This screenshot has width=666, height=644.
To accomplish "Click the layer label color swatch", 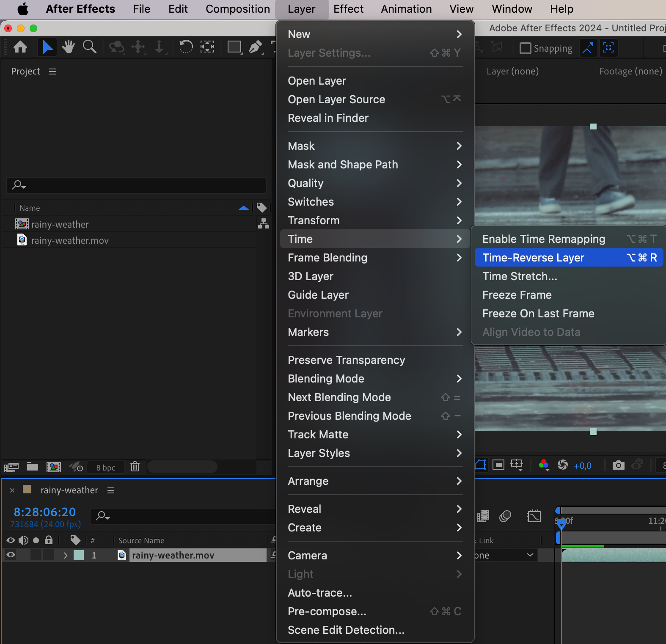I will coord(79,555).
